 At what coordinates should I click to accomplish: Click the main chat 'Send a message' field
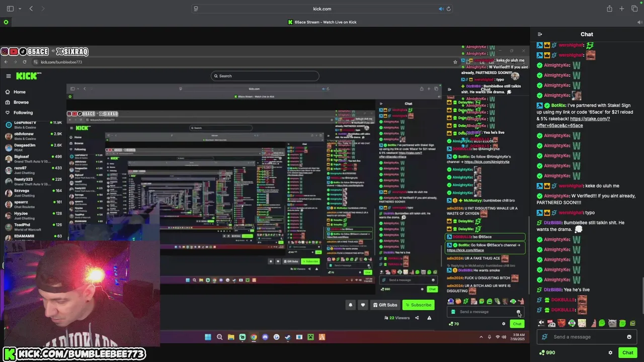coord(587,337)
